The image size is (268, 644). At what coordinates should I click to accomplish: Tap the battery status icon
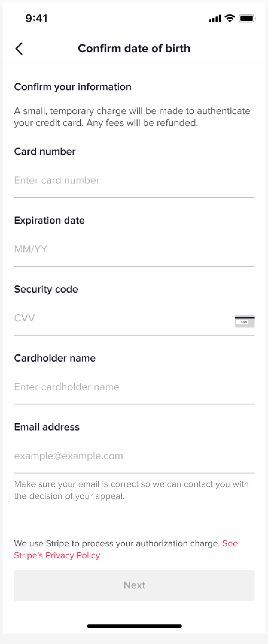click(x=247, y=19)
